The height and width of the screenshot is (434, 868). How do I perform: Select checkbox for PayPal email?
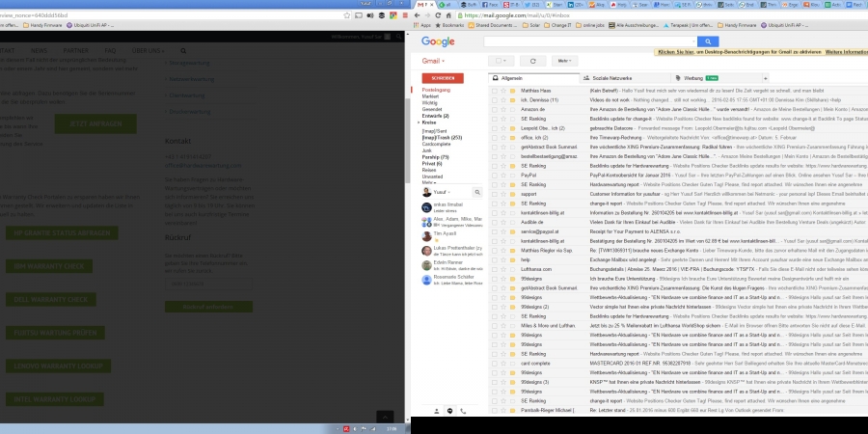click(x=495, y=175)
